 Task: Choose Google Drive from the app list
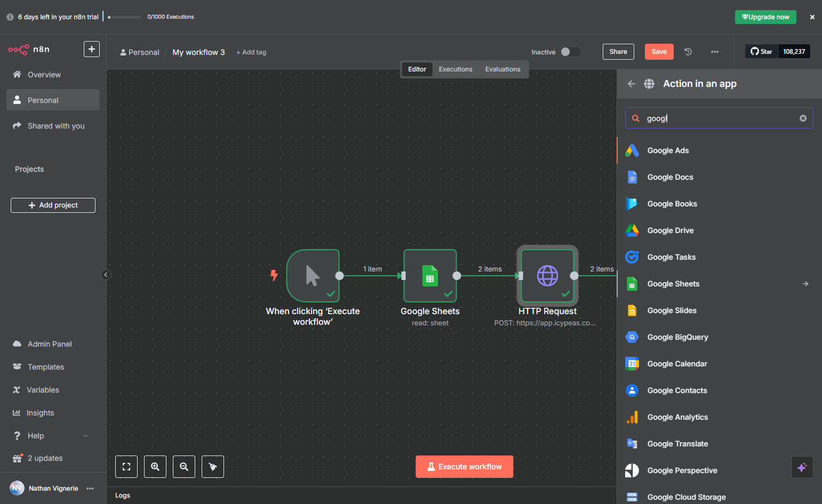[x=719, y=230]
